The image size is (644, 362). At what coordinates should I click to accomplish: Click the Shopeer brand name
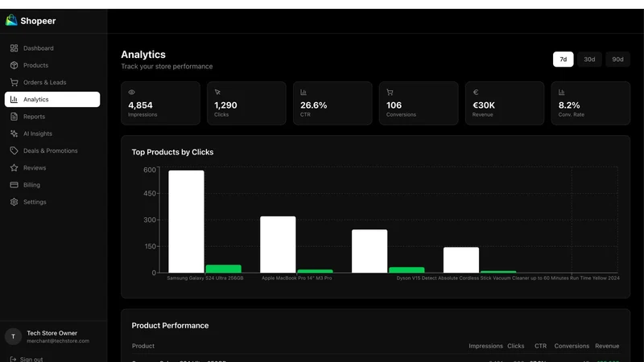click(x=38, y=21)
